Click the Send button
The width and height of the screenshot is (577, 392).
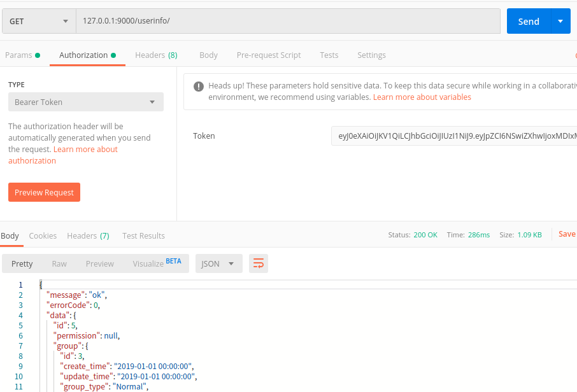click(529, 22)
